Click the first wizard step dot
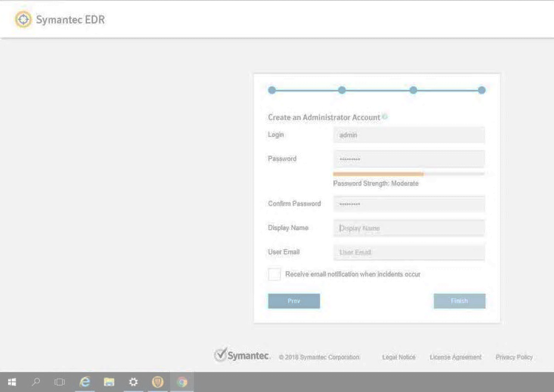 click(x=272, y=90)
